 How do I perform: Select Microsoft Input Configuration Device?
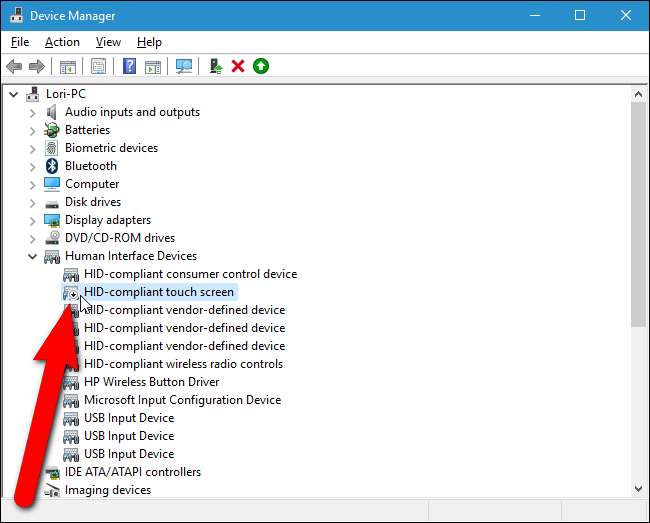click(x=181, y=400)
